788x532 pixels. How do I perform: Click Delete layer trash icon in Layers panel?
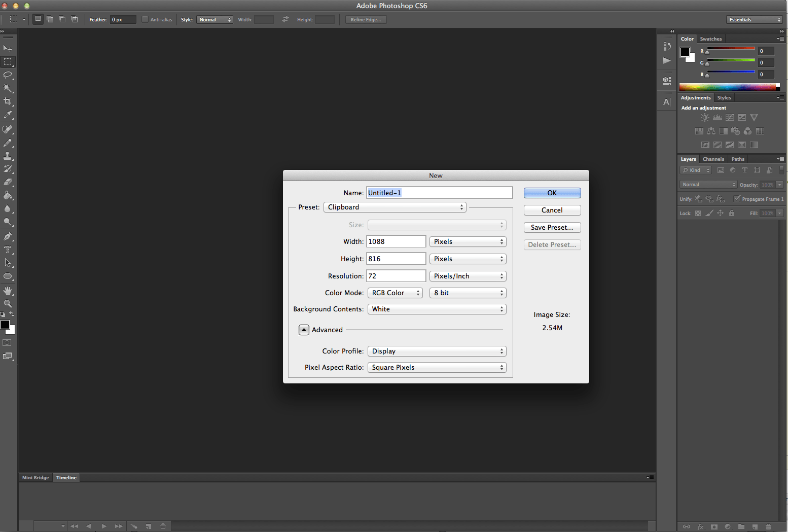pos(768,526)
